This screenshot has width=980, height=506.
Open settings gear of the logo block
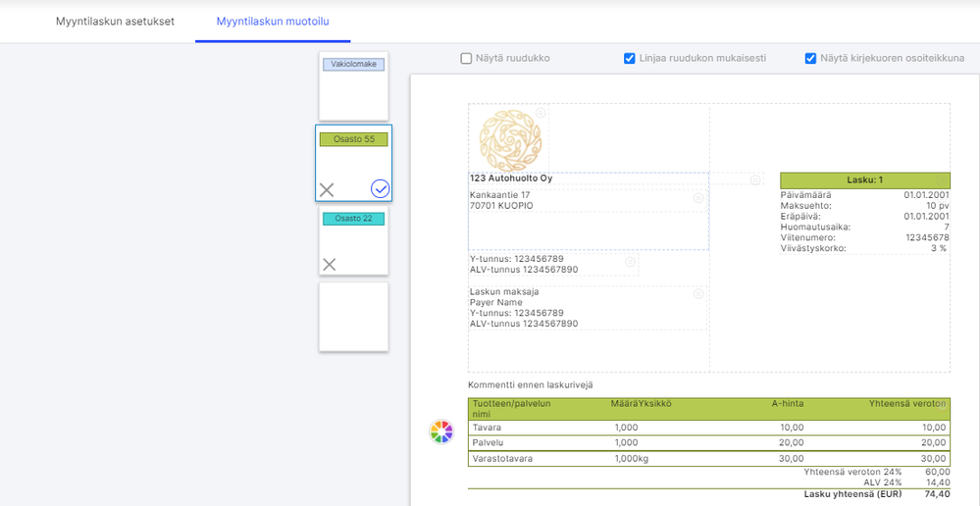click(x=541, y=113)
